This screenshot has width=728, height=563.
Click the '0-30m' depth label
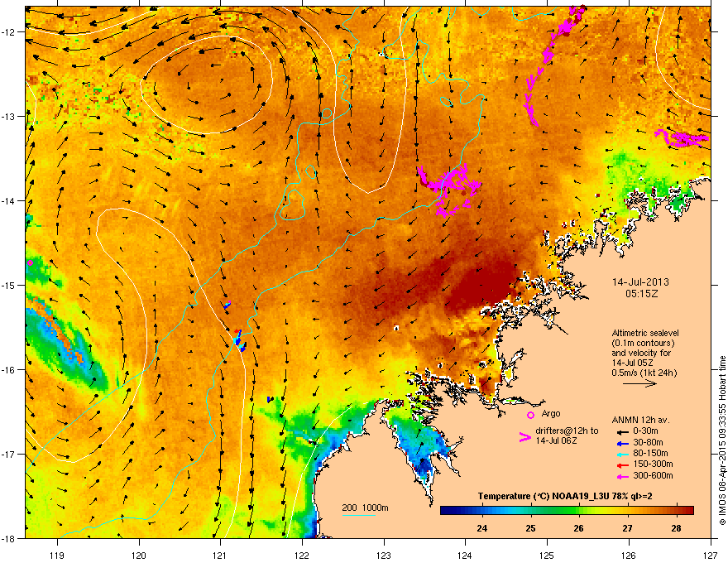click(x=645, y=431)
